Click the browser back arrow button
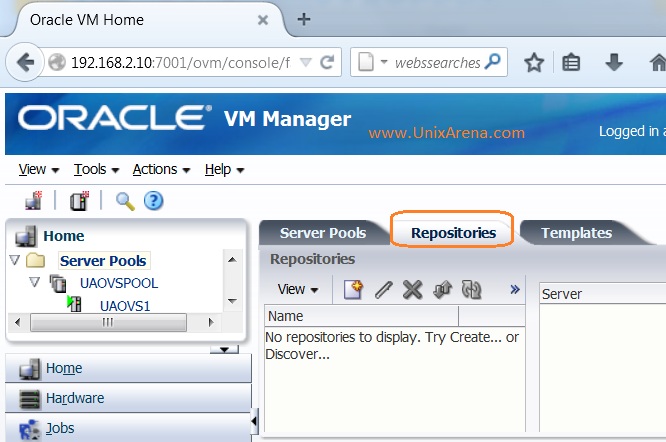Image resolution: width=666 pixels, height=442 pixels. (x=25, y=62)
